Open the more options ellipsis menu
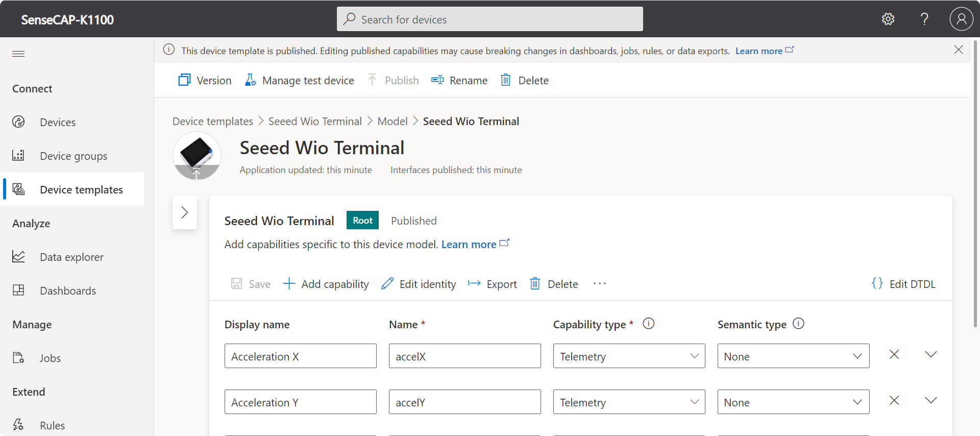 click(x=600, y=283)
